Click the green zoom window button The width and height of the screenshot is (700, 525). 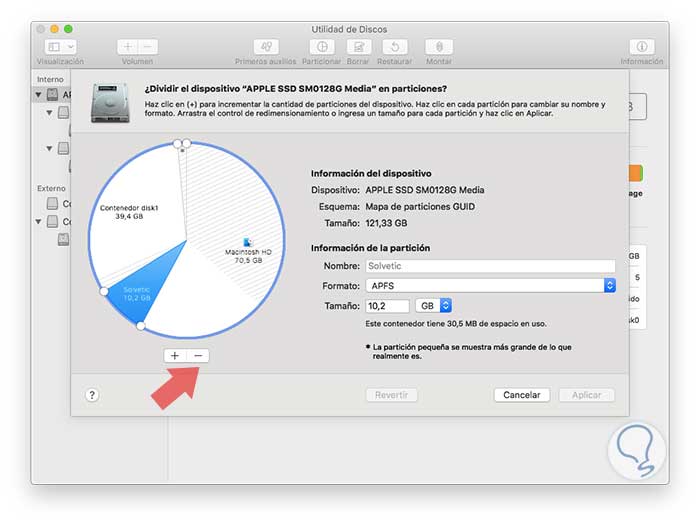68,29
